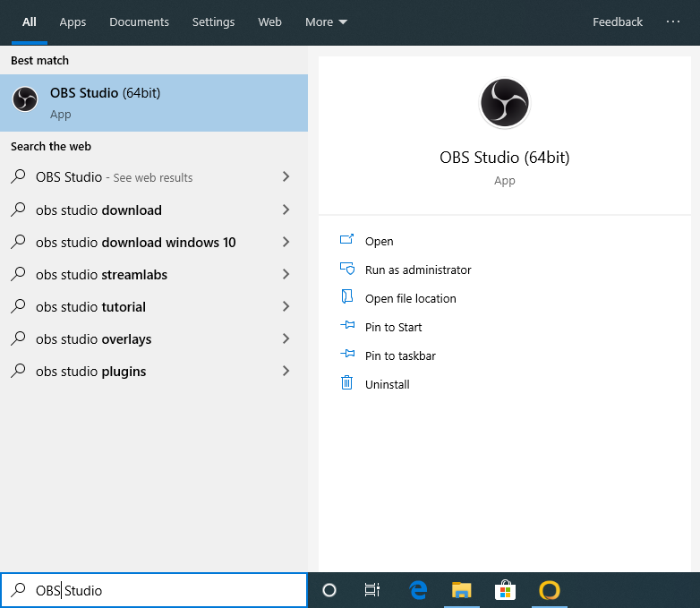
Task: Choose Pin to taskbar
Action: 400,355
